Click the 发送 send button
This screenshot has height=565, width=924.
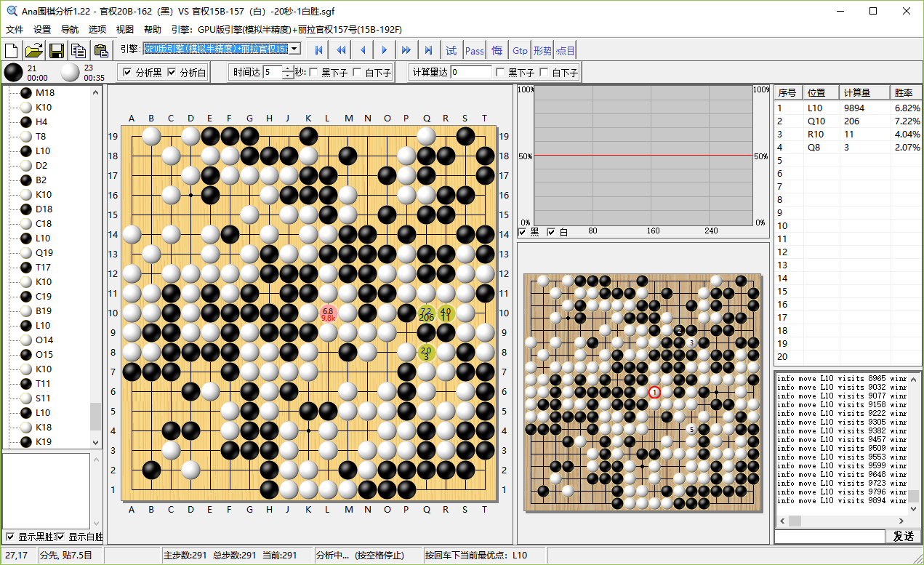point(903,536)
